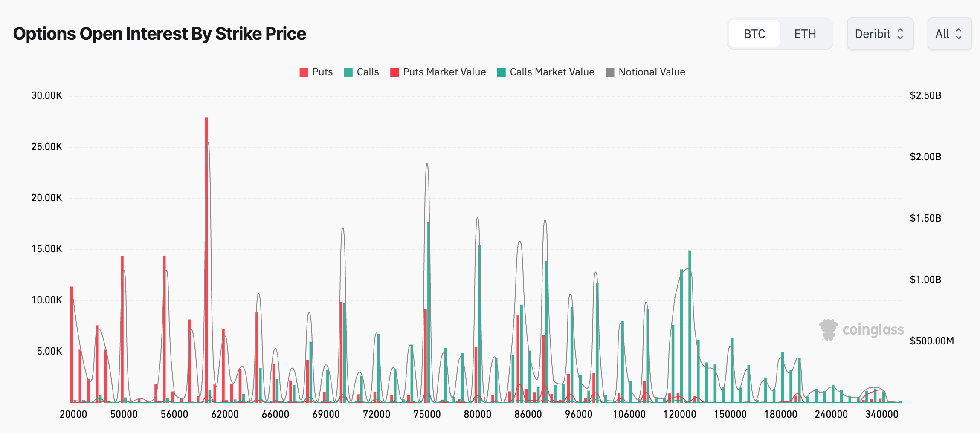Expand the exchange selector options list
Screen dimensions: 980x433
point(880,34)
